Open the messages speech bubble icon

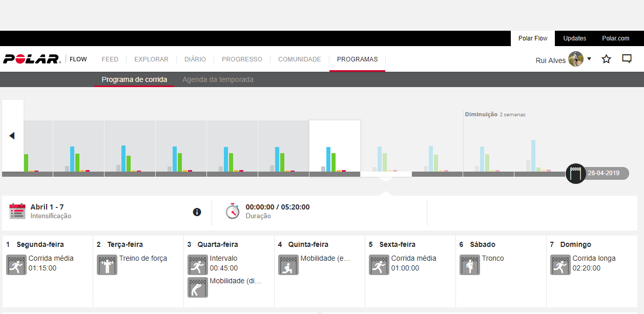(627, 59)
